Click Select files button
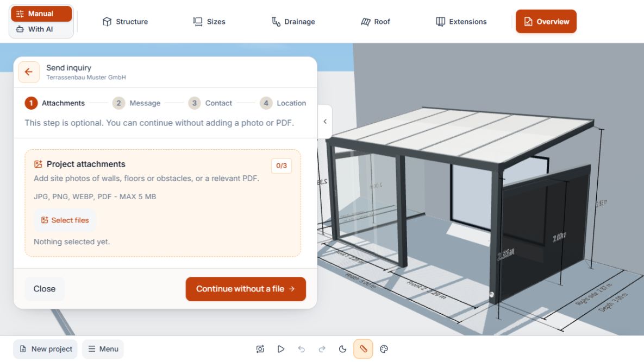Image resolution: width=644 pixels, height=362 pixels. [x=65, y=220]
